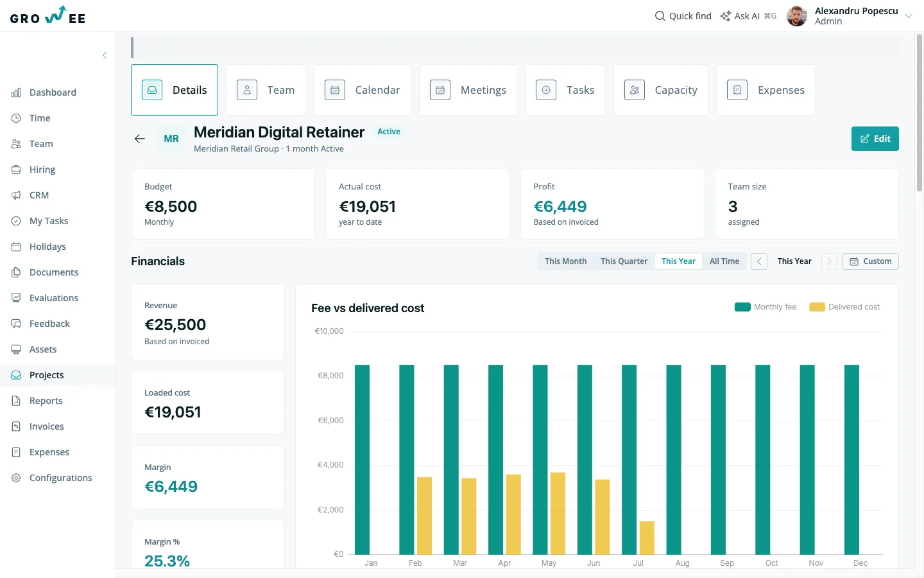Image resolution: width=924 pixels, height=578 pixels.
Task: Click the Assets monitor icon
Action: [x=16, y=349]
